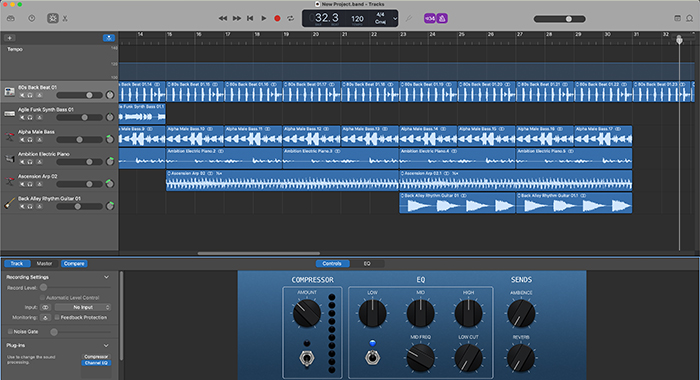Select the Compressor plug-in slot

click(x=96, y=357)
